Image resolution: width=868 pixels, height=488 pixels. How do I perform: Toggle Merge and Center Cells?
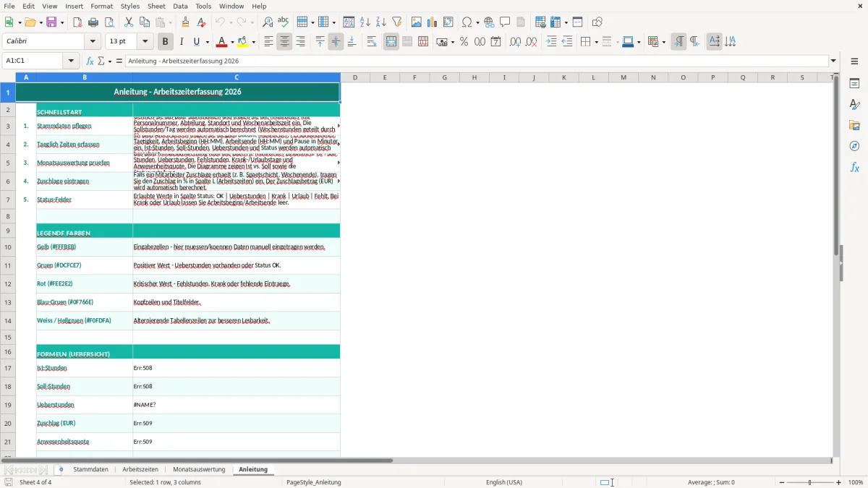pos(391,42)
